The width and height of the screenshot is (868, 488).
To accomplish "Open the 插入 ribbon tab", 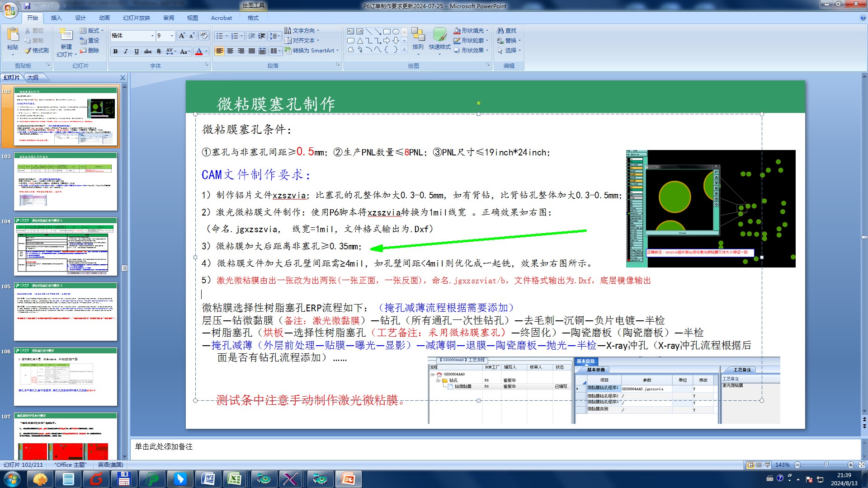I will [56, 18].
